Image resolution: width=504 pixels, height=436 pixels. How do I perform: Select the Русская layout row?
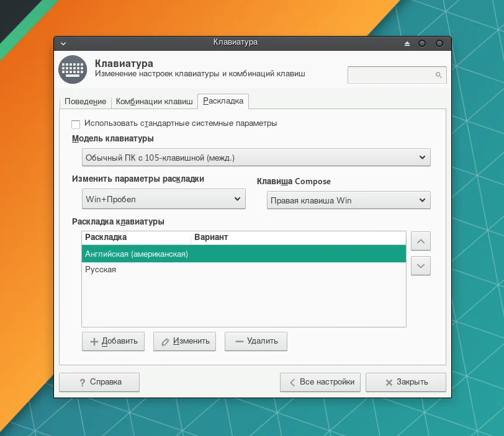pyautogui.click(x=244, y=270)
